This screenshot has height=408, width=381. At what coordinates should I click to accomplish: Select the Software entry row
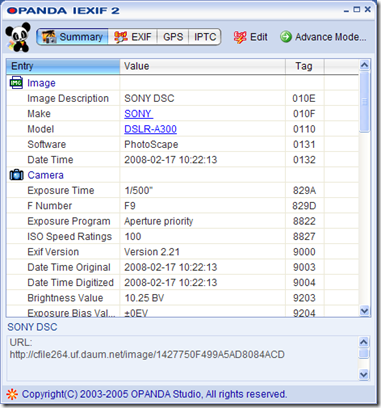[x=182, y=144]
